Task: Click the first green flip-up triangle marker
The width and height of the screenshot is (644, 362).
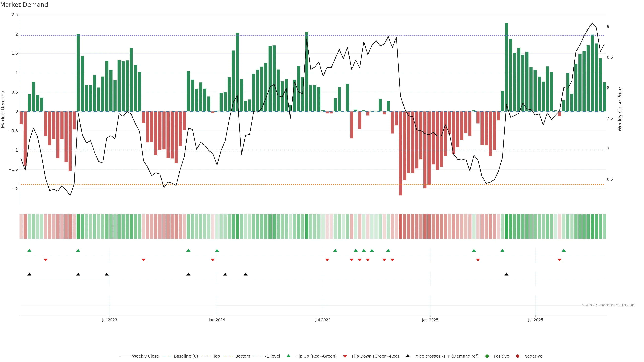Action: [29, 250]
